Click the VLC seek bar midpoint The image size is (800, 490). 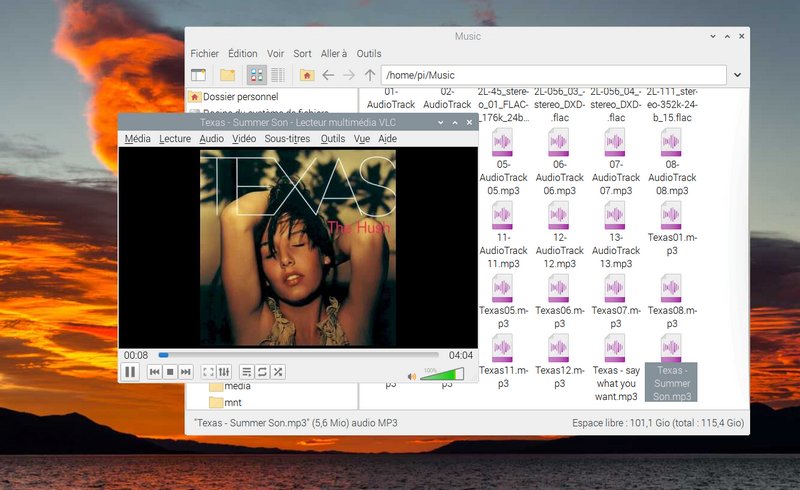pos(298,355)
